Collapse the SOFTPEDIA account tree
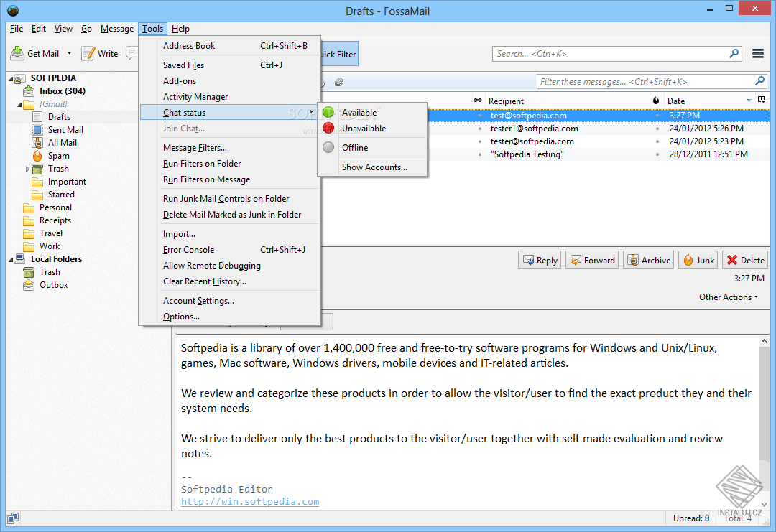This screenshot has width=776, height=532. click(x=11, y=78)
